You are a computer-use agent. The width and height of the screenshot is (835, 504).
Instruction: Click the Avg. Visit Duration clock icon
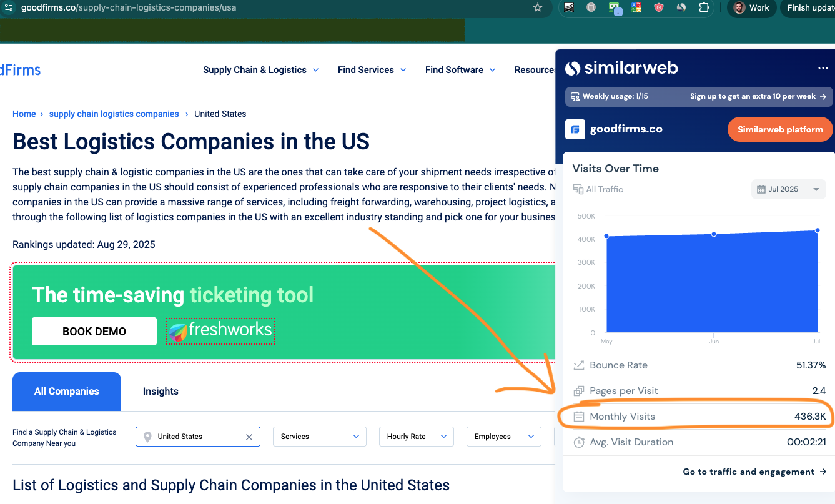[x=578, y=442]
